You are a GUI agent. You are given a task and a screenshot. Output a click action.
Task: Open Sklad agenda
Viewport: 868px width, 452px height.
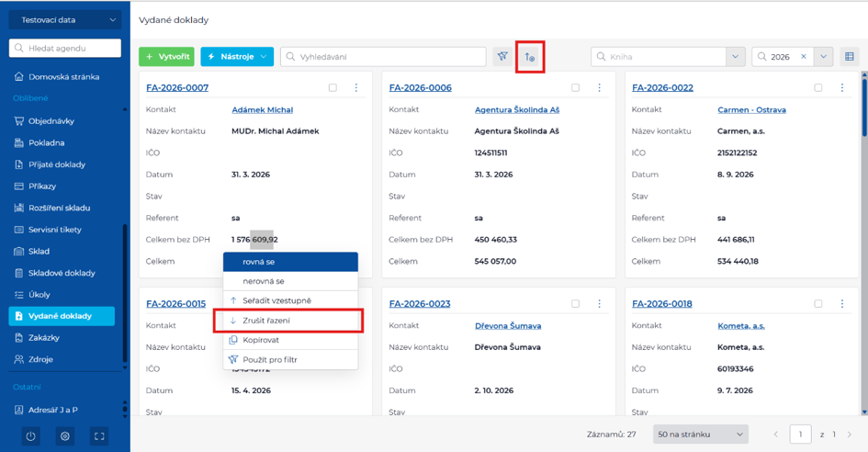tap(33, 252)
